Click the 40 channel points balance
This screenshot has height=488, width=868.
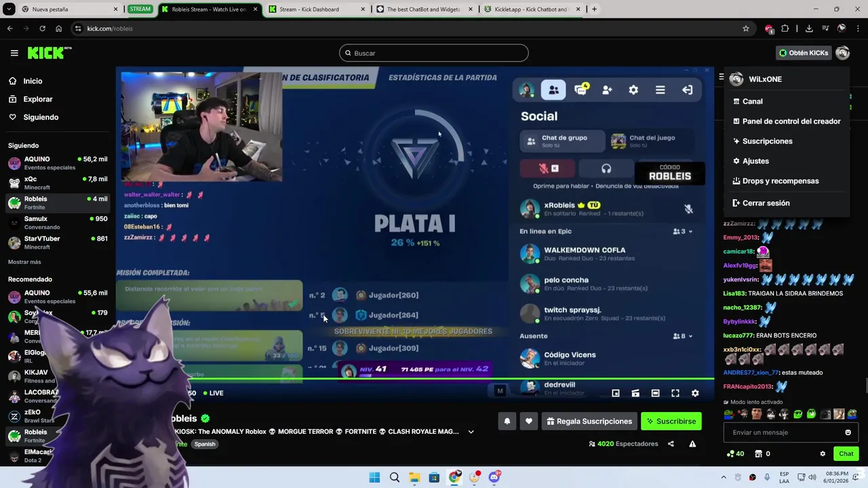736,454
